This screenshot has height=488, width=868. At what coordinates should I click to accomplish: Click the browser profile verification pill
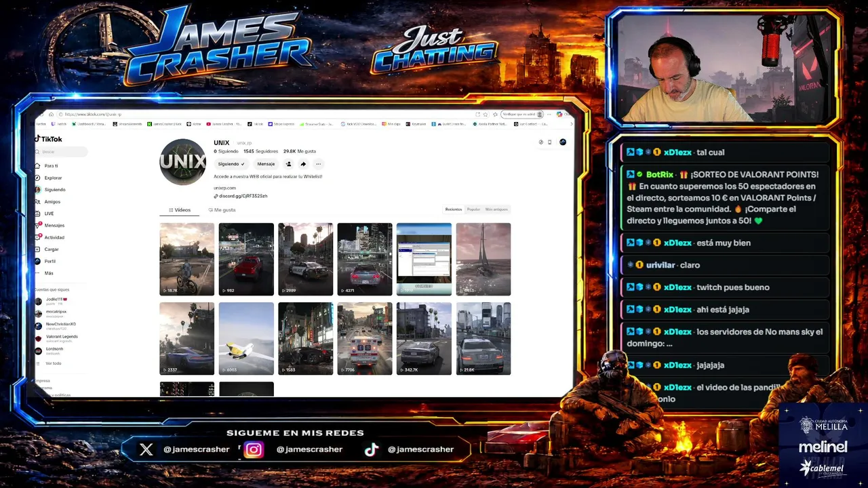[x=522, y=114]
